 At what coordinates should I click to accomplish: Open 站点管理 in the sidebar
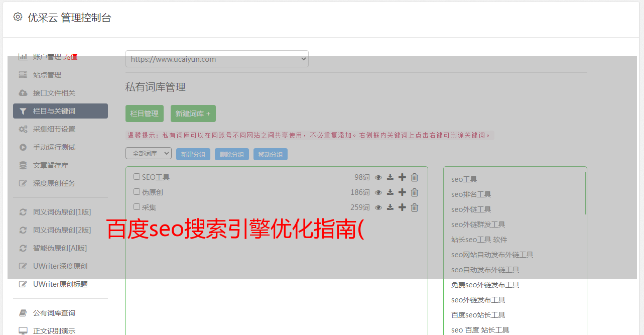47,75
